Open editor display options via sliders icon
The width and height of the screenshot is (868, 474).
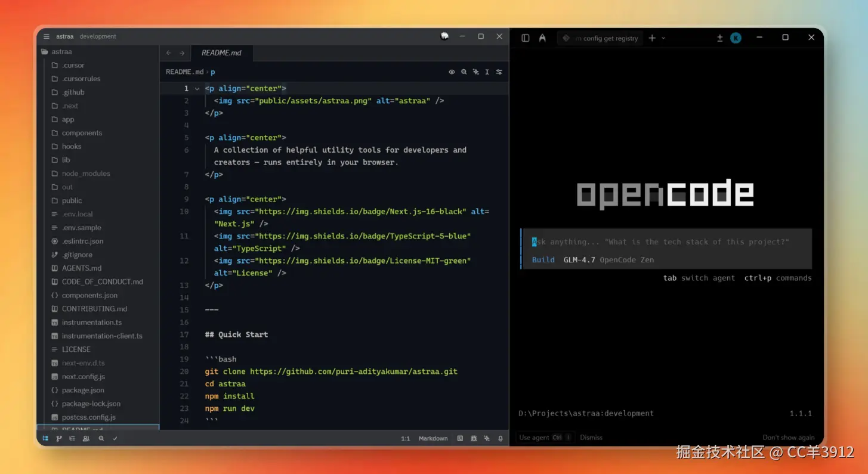click(499, 72)
